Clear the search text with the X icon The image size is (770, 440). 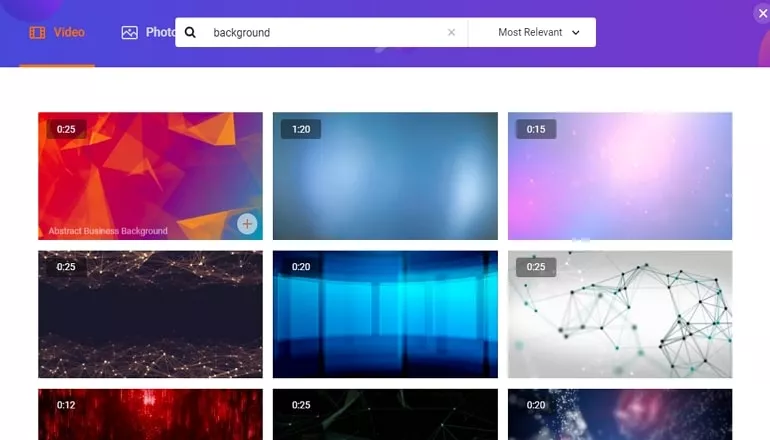point(451,32)
